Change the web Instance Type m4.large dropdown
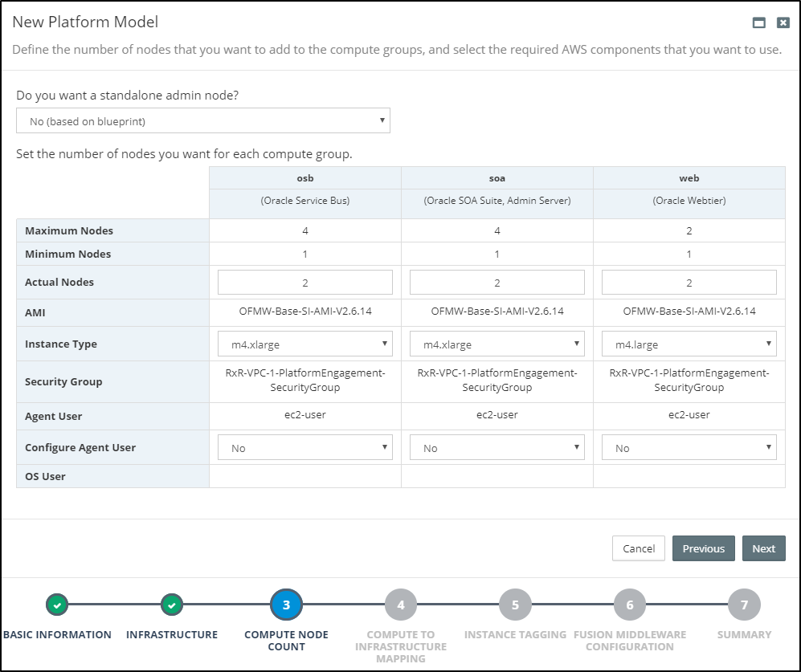The width and height of the screenshot is (801, 672). point(689,344)
